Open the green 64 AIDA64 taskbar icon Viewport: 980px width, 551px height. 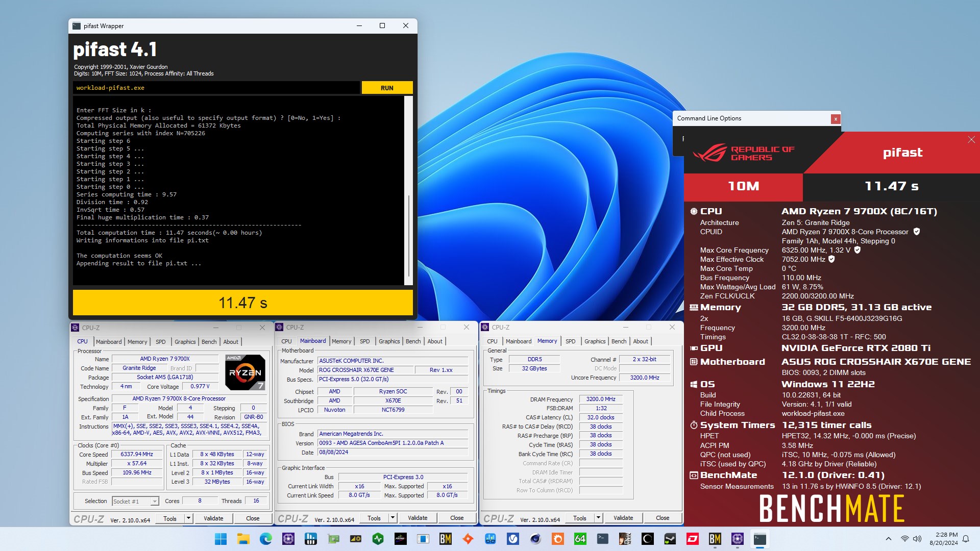(580, 539)
